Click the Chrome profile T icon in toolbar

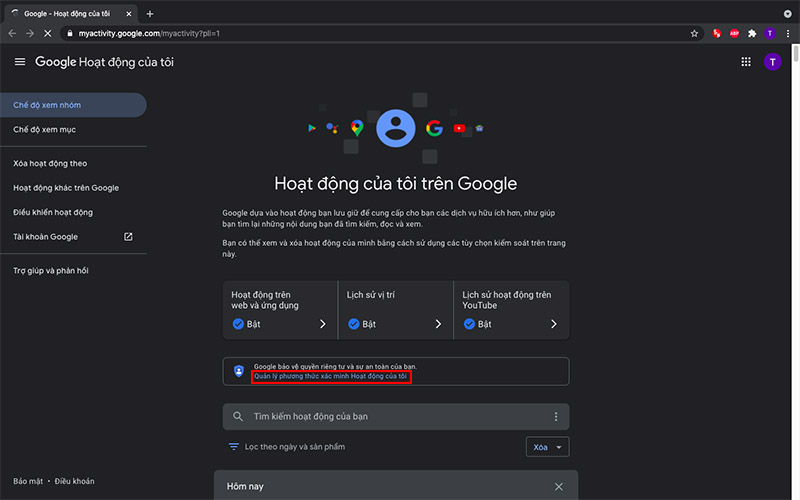click(x=770, y=33)
